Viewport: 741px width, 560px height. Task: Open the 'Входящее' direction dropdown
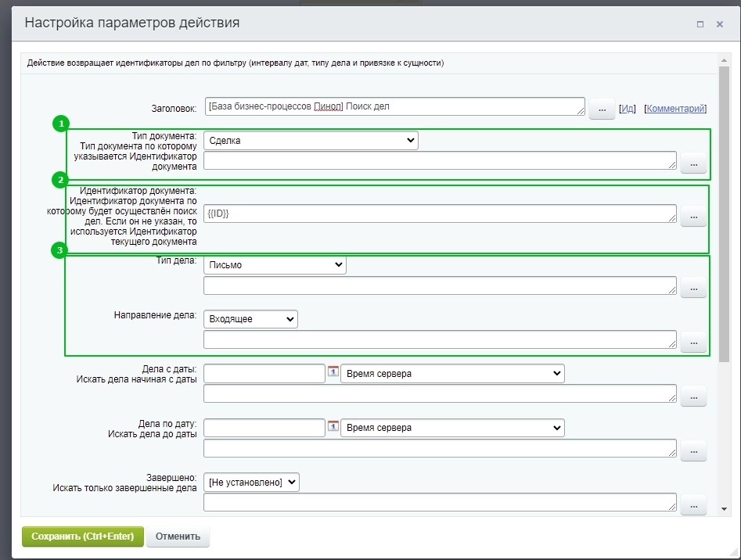[250, 319]
